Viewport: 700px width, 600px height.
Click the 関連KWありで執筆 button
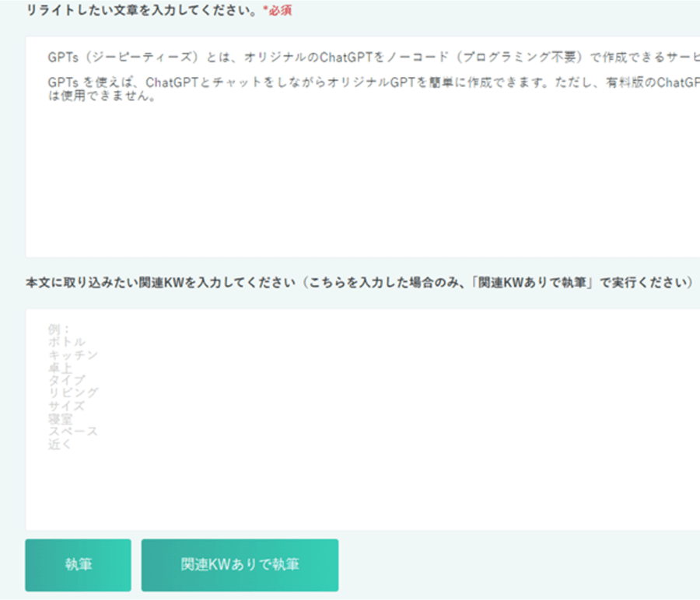tap(240, 565)
